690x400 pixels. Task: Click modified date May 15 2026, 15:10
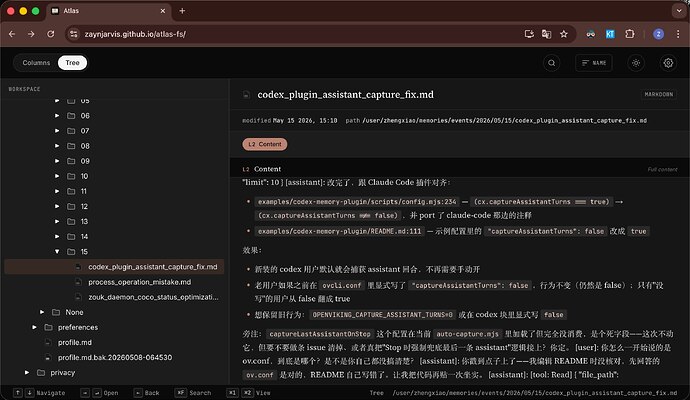click(x=305, y=121)
